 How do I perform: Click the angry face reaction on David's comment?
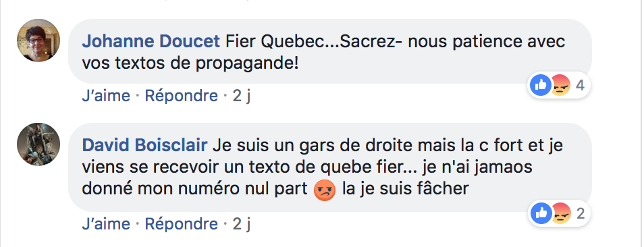click(560, 213)
